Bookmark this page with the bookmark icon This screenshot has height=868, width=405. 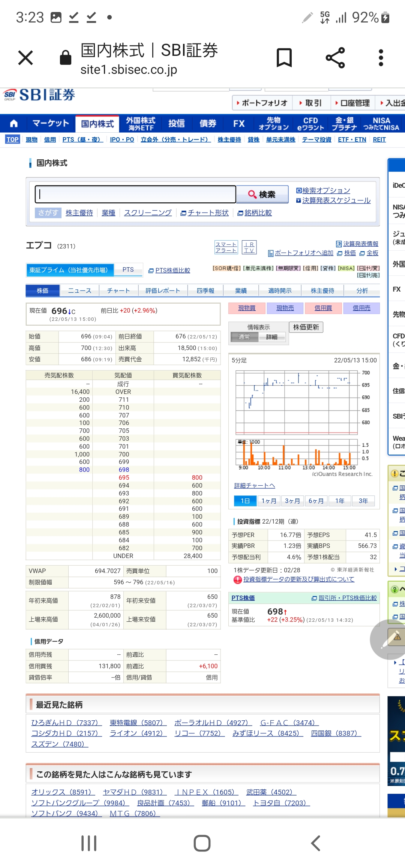point(284,58)
